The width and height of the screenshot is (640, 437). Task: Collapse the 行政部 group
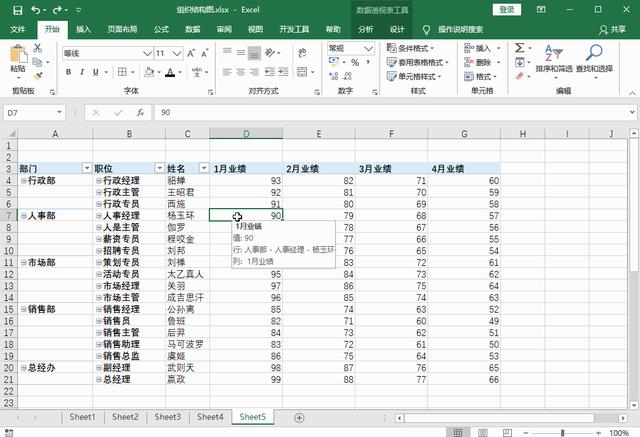24,180
